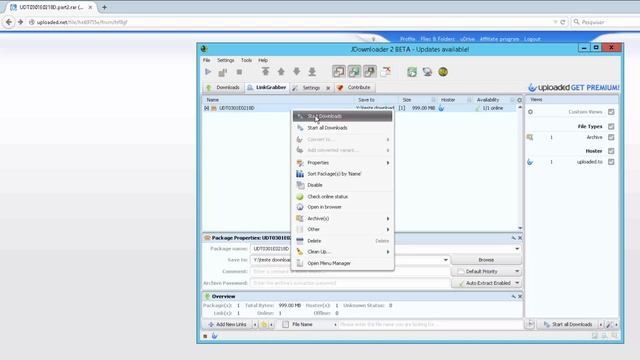Click the Move to bottom arrow icon
This screenshot has width=640, height=360.
tap(312, 71)
